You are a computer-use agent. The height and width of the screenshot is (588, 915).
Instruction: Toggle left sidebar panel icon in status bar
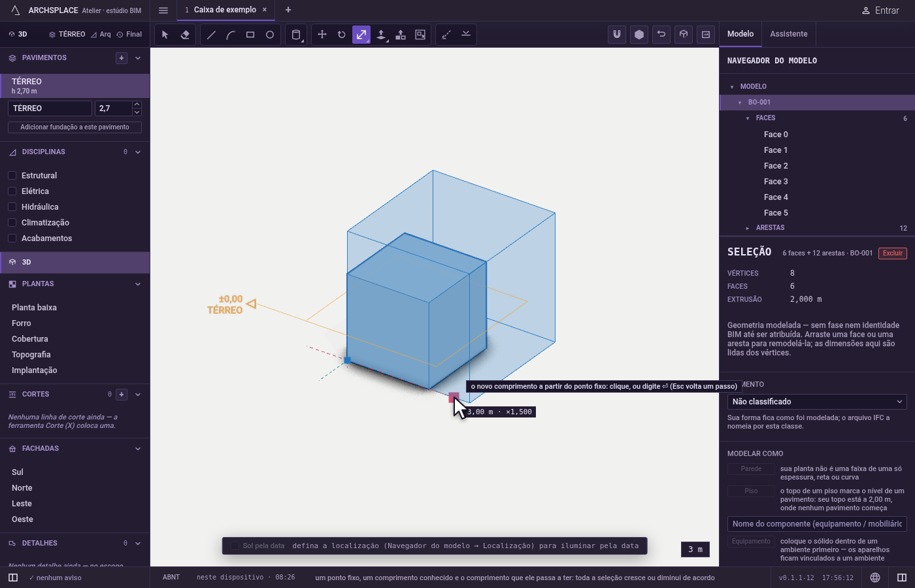[x=13, y=578]
